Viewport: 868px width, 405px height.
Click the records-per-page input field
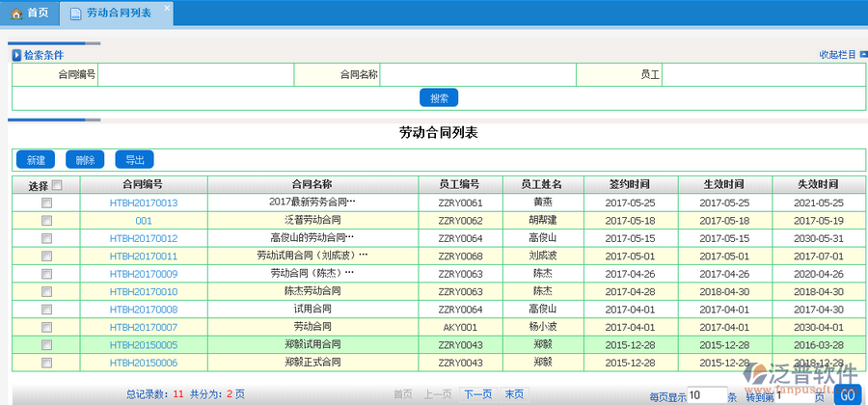click(x=707, y=394)
